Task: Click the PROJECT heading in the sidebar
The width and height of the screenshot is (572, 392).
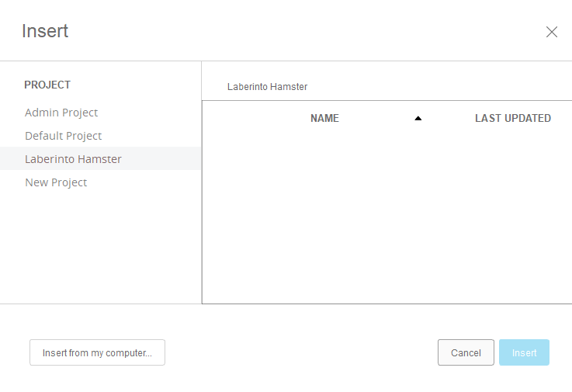Action: 47,85
